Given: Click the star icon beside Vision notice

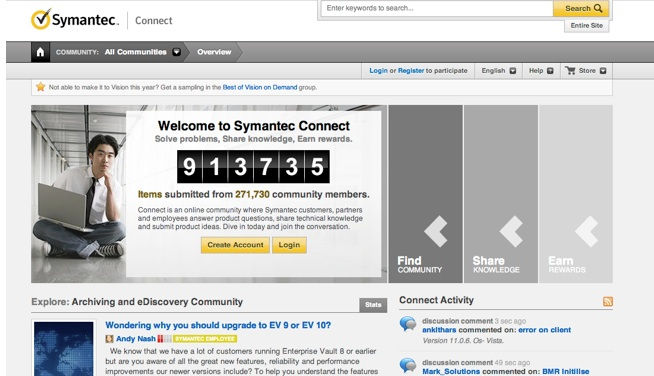Looking at the screenshot, I should click(40, 87).
